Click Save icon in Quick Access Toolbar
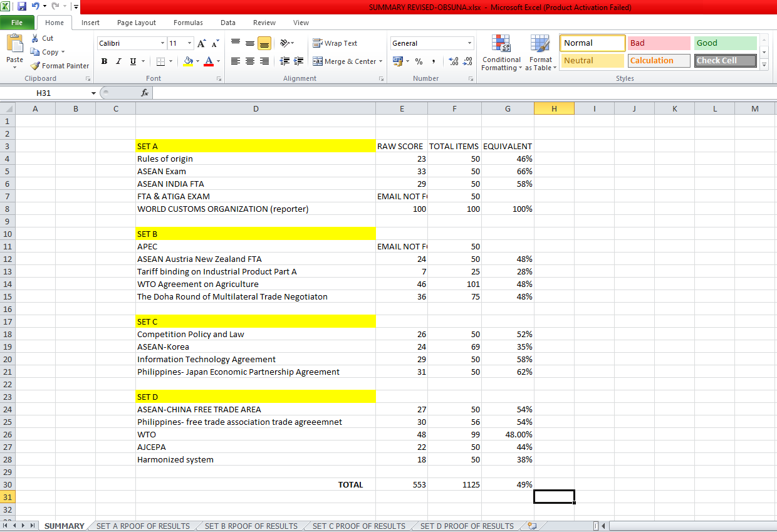Viewport: 777px width, 532px height. pos(22,7)
